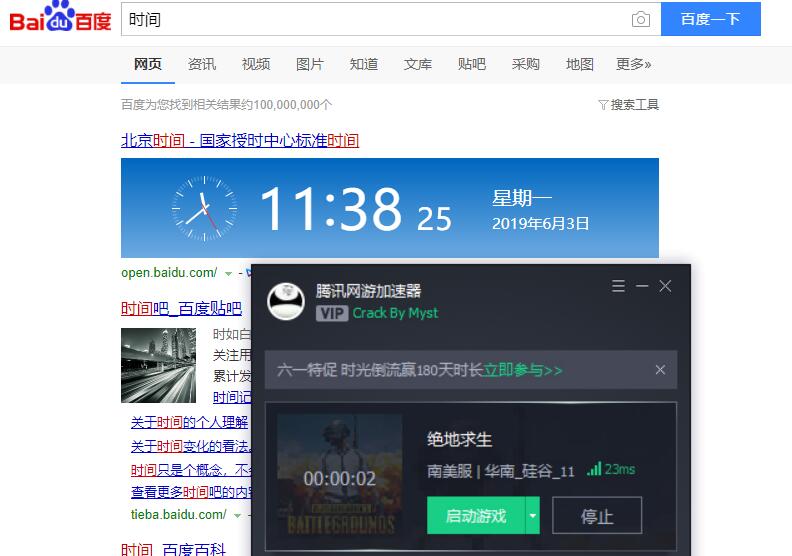
Task: Click the 百度一下 search button
Action: tap(710, 19)
